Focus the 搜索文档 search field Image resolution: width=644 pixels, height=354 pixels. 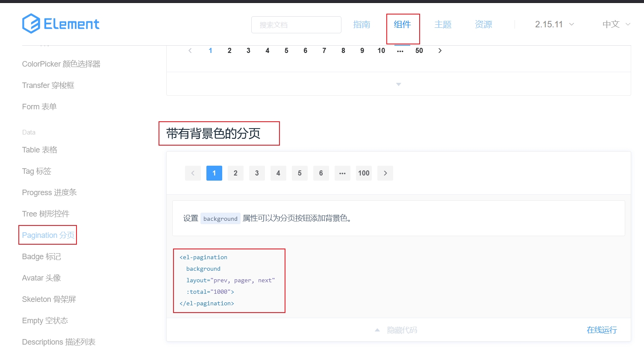point(296,25)
